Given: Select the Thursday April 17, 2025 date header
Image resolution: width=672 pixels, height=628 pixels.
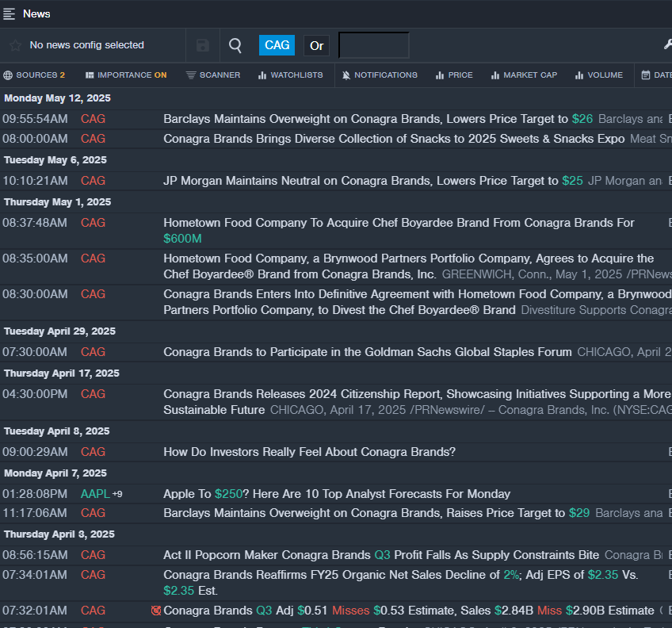Looking at the screenshot, I should [x=62, y=373].
